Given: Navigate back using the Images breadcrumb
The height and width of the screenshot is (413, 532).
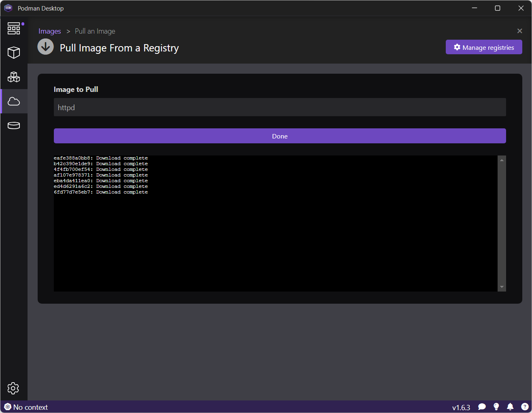Looking at the screenshot, I should [x=49, y=31].
